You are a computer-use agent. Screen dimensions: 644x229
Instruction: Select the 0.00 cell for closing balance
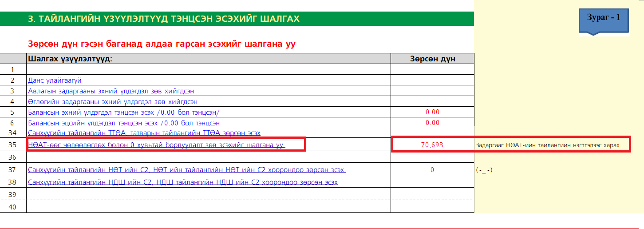click(x=432, y=123)
